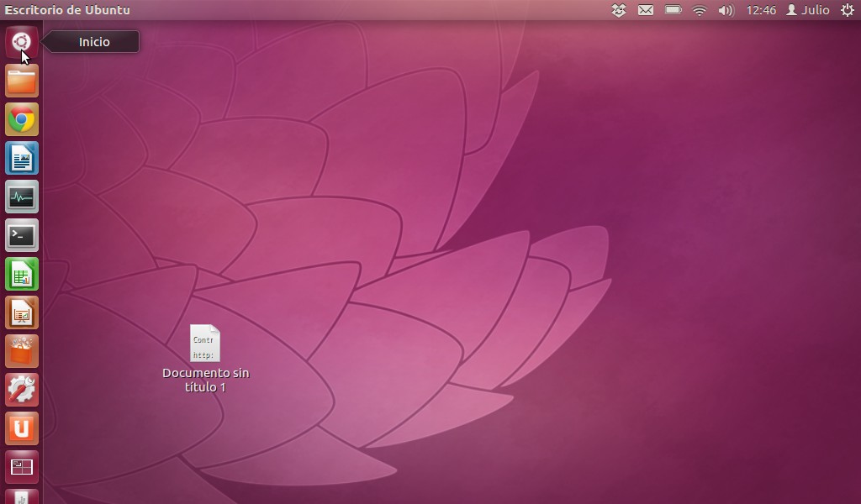
Task: Open the clock menu showing 12:46
Action: pyautogui.click(x=761, y=10)
